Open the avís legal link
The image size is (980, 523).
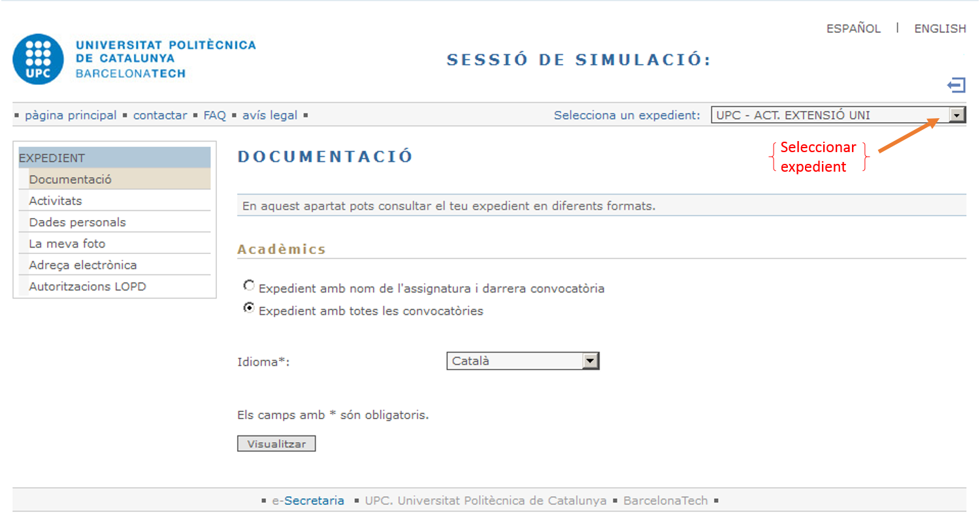point(270,116)
